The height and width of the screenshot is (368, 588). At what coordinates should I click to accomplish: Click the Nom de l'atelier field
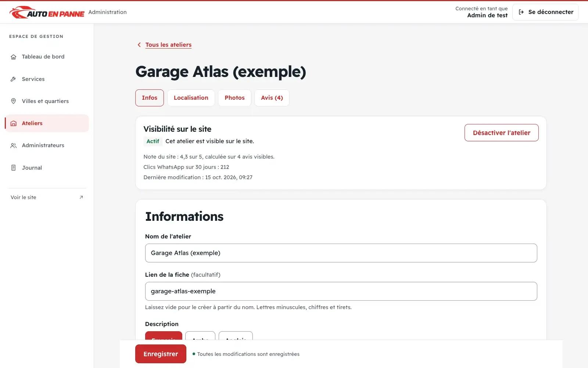[341, 253]
